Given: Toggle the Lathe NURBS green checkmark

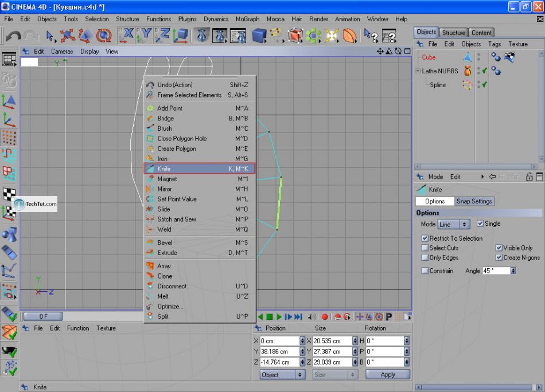Looking at the screenshot, I should coord(484,71).
